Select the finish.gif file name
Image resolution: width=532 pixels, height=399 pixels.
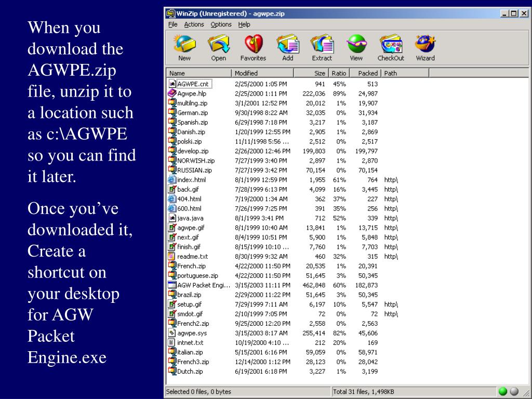coord(189,247)
